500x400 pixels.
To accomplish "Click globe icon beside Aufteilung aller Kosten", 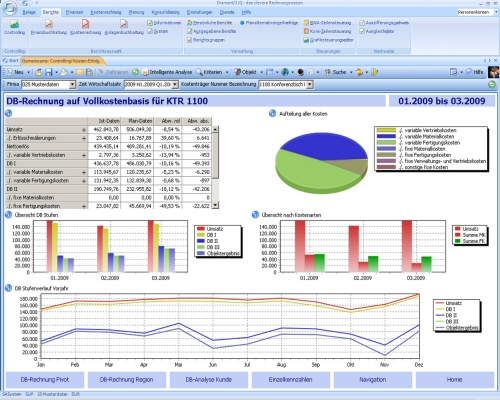I will point(272,114).
